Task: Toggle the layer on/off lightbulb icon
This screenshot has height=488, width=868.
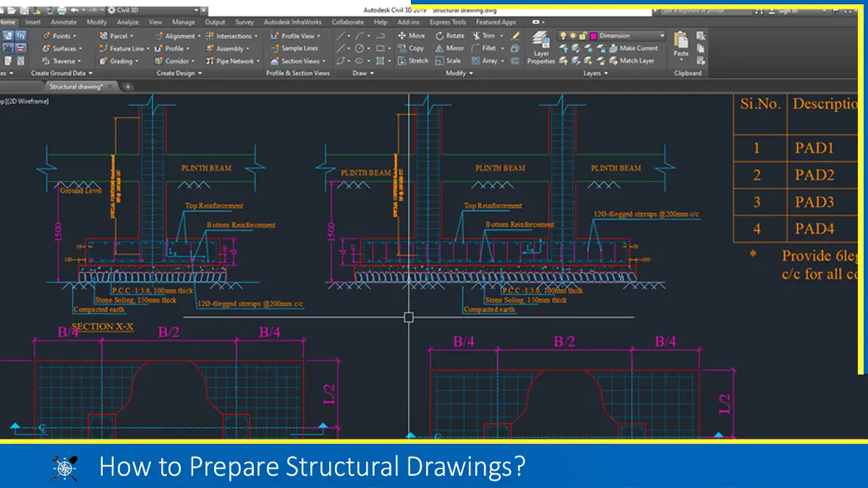Action: click(x=562, y=35)
